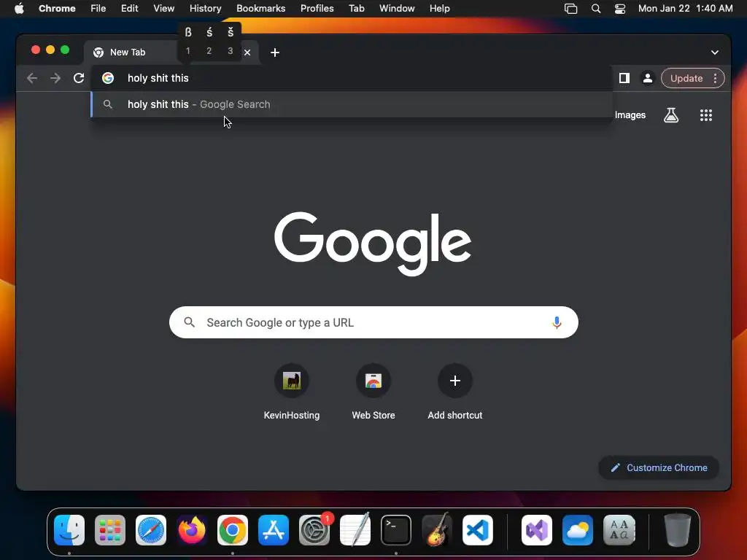
Task: Select 'holy shit this' Google Search suggestion
Action: [352, 104]
